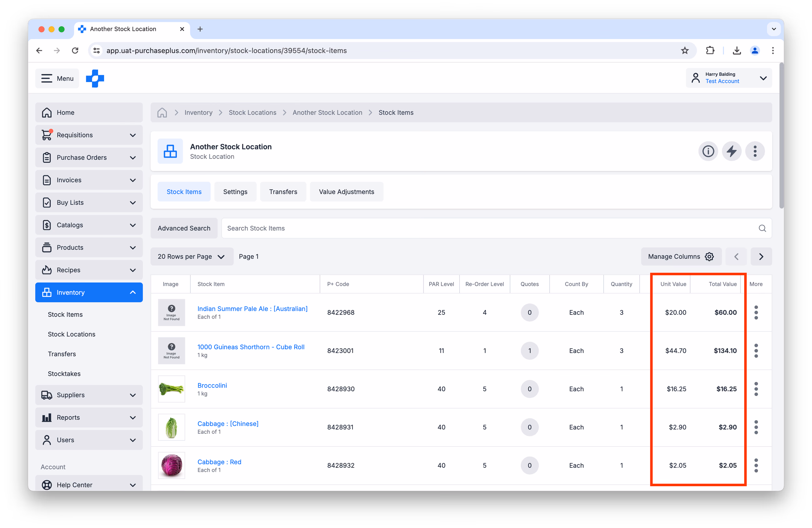
Task: Expand the Requisitions sidebar menu
Action: [89, 135]
